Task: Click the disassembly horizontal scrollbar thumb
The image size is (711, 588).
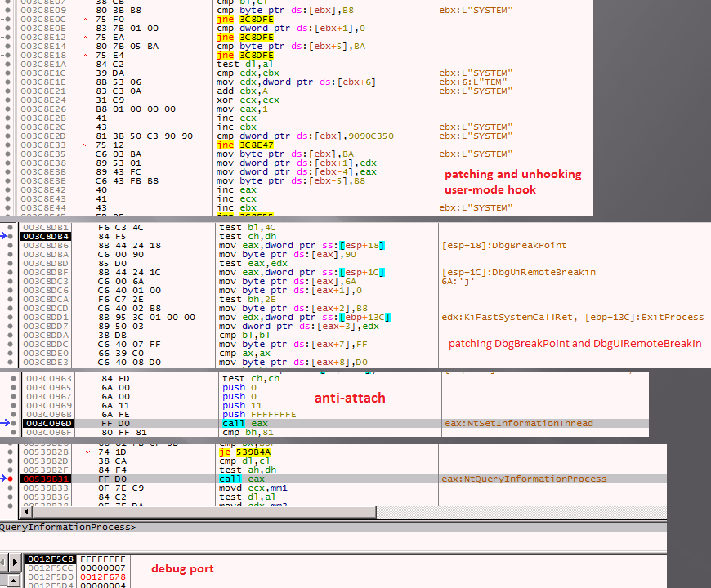Action: pos(204,511)
